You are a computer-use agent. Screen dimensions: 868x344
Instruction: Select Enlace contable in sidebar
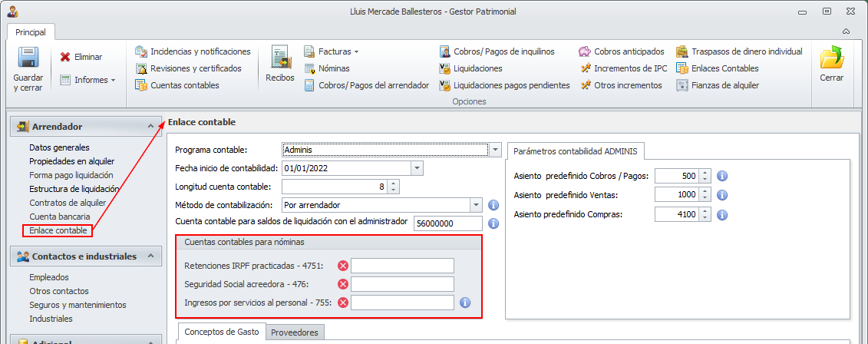tap(58, 230)
